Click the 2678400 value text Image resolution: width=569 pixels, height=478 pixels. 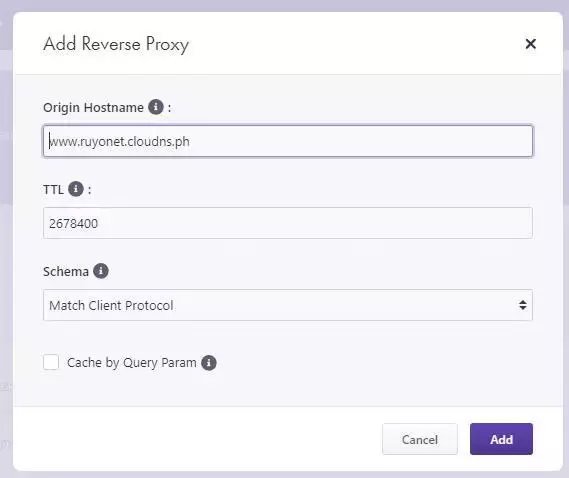coord(74,224)
